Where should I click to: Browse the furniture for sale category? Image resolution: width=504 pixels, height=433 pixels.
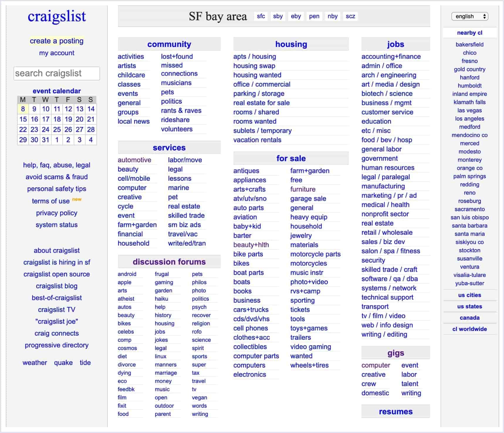[x=303, y=189]
